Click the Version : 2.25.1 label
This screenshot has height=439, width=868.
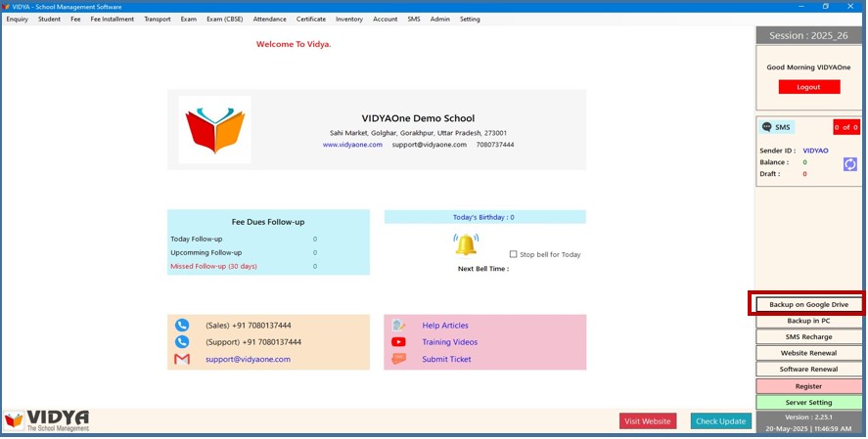(x=808, y=417)
